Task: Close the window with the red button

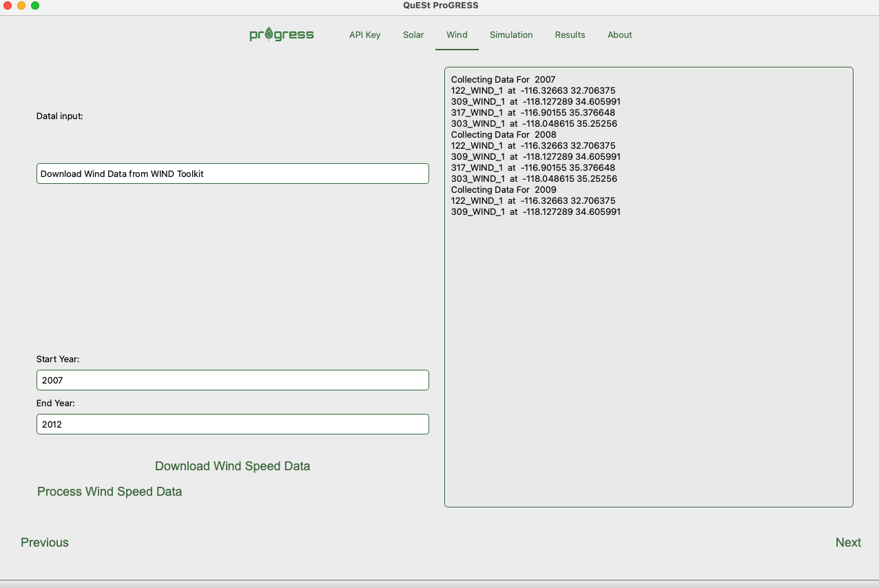Action: point(8,6)
